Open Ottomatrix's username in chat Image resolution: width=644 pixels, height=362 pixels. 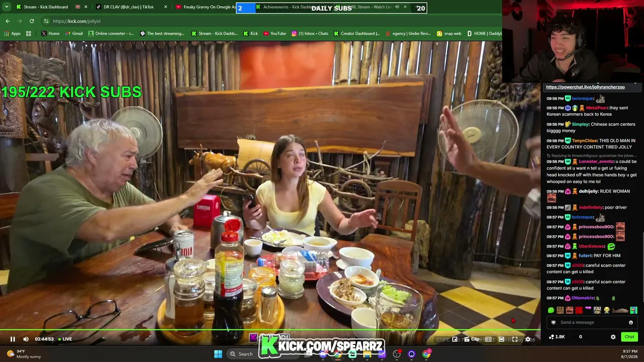coord(584,298)
